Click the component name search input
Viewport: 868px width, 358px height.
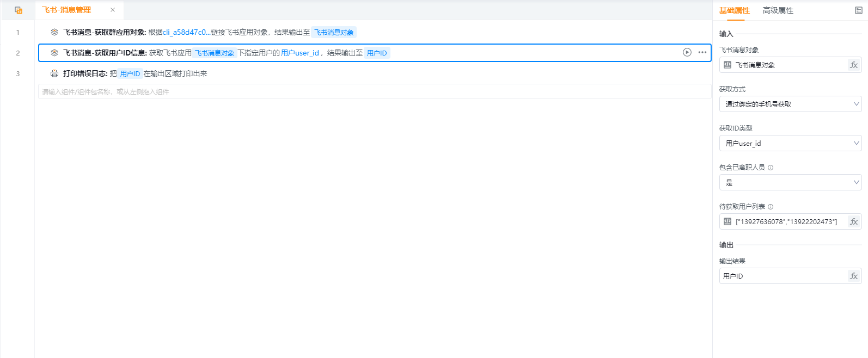[x=374, y=91]
